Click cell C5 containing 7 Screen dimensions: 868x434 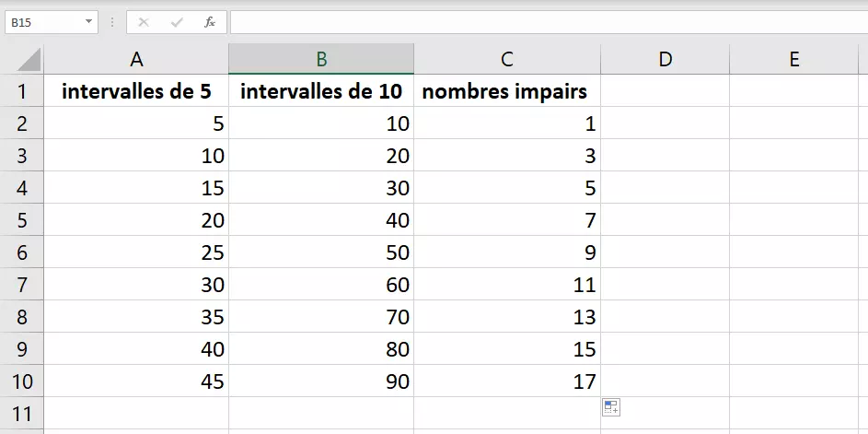507,219
